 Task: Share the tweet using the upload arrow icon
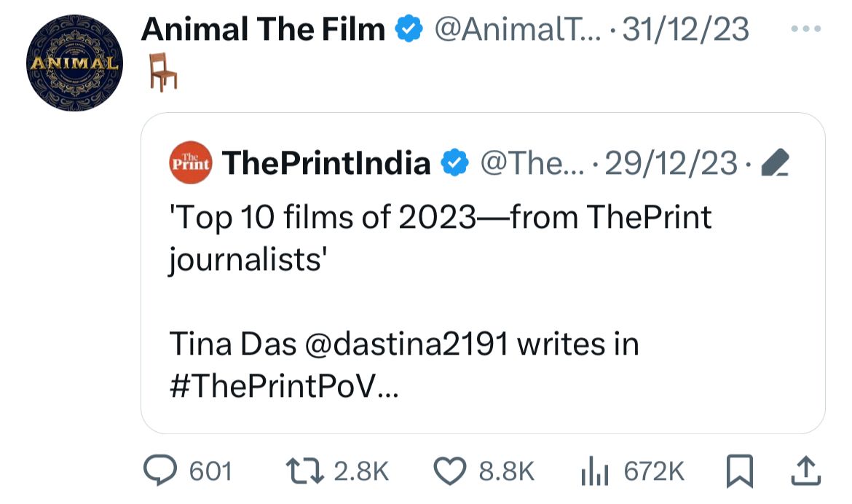pyautogui.click(x=803, y=471)
